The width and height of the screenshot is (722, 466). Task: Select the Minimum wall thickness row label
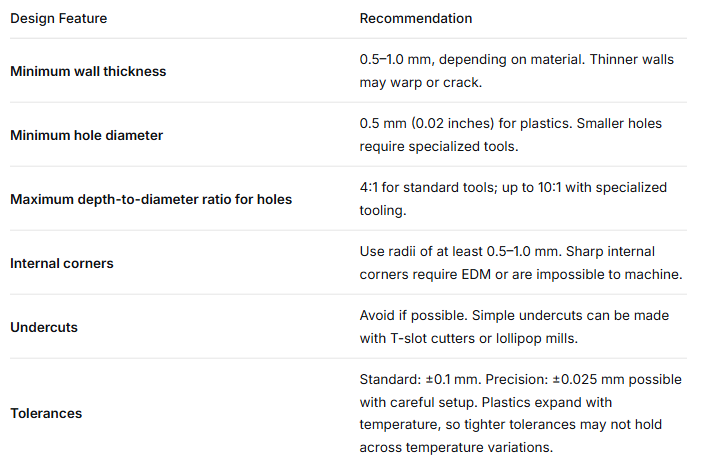pos(88,71)
